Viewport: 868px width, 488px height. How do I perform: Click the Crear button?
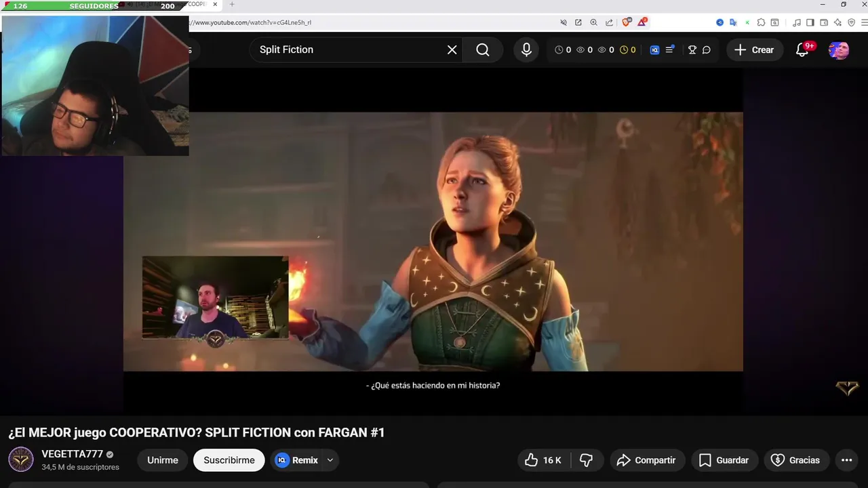[754, 49]
